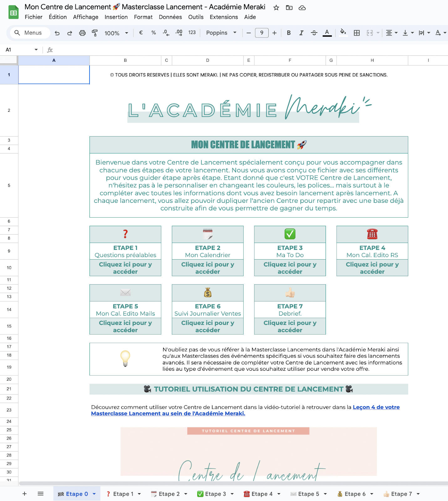The image size is (448, 501).
Task: Open the 123 number formats menu
Action: pos(192,33)
